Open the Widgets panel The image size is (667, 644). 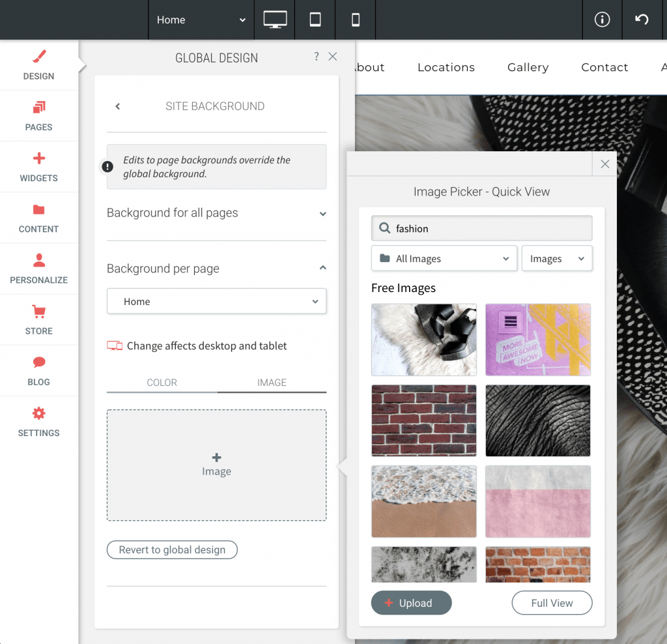click(x=38, y=167)
